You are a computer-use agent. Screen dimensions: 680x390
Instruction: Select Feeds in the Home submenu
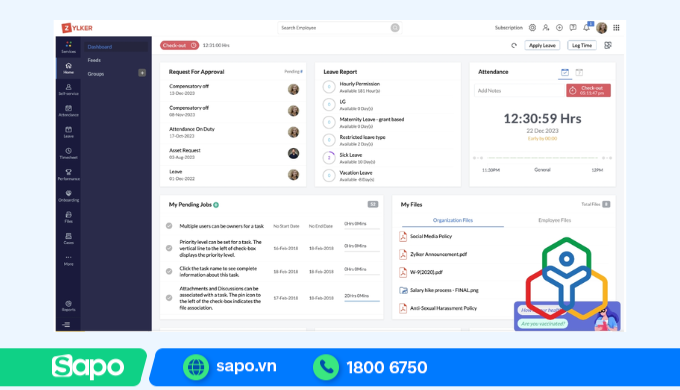tap(94, 60)
